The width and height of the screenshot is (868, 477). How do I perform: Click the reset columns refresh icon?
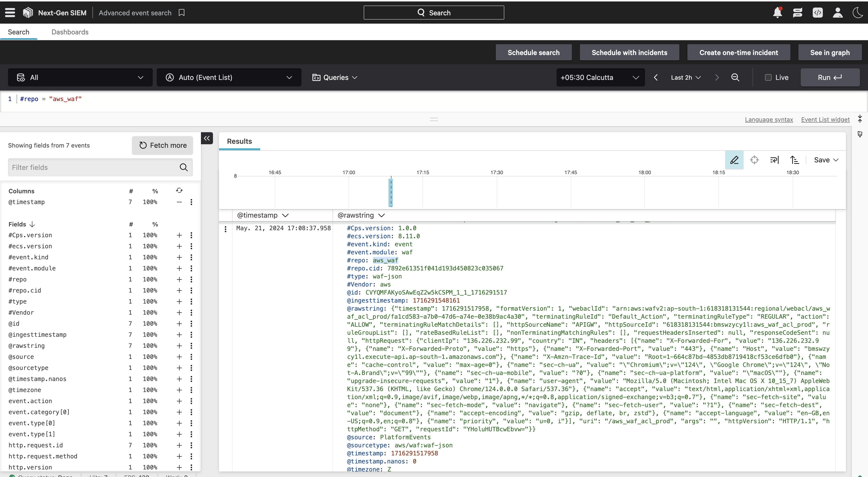coord(179,191)
